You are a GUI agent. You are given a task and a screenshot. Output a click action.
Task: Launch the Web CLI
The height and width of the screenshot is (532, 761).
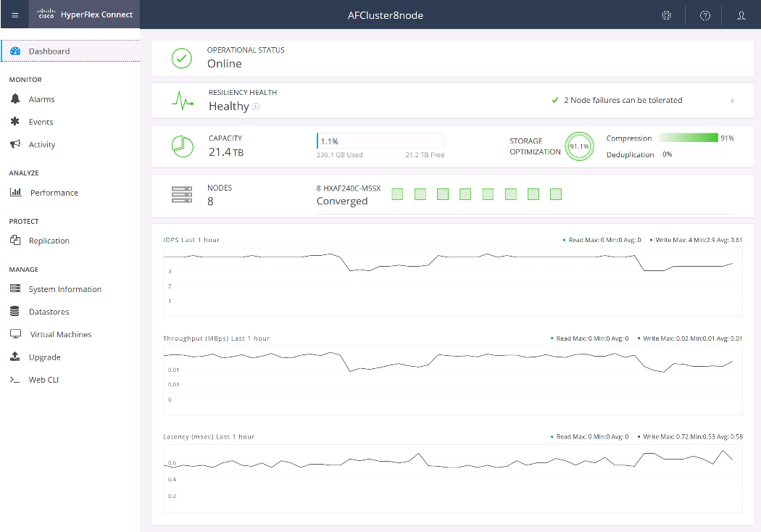[43, 380]
